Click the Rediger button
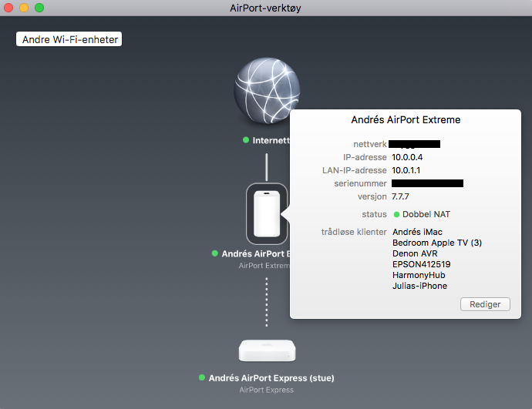 pyautogui.click(x=485, y=304)
